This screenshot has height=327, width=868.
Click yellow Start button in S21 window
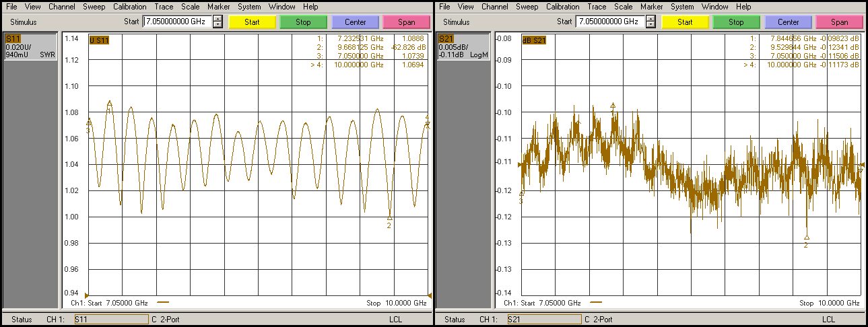pos(685,22)
